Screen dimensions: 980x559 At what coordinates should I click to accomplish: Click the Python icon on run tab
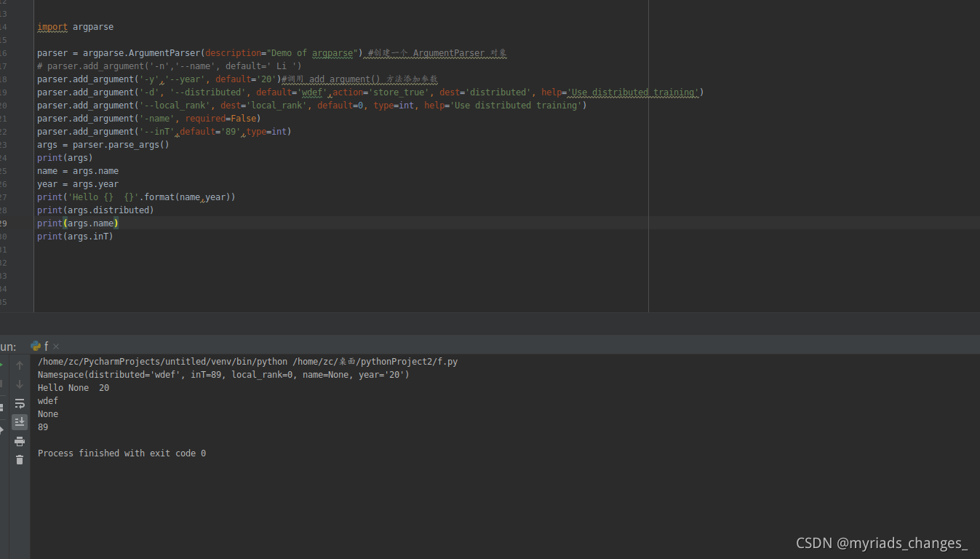pyautogui.click(x=36, y=346)
